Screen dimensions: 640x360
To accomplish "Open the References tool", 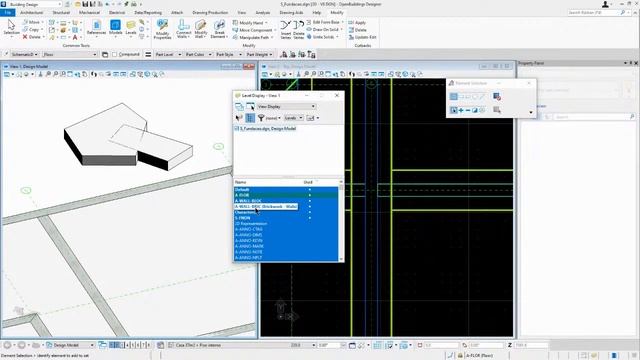I will [96, 28].
